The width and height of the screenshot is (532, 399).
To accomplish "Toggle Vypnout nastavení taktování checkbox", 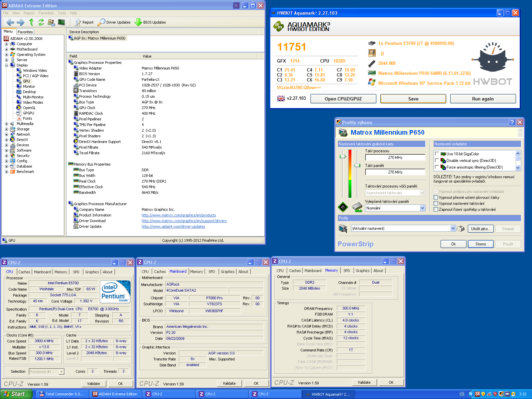I will pos(436,203).
